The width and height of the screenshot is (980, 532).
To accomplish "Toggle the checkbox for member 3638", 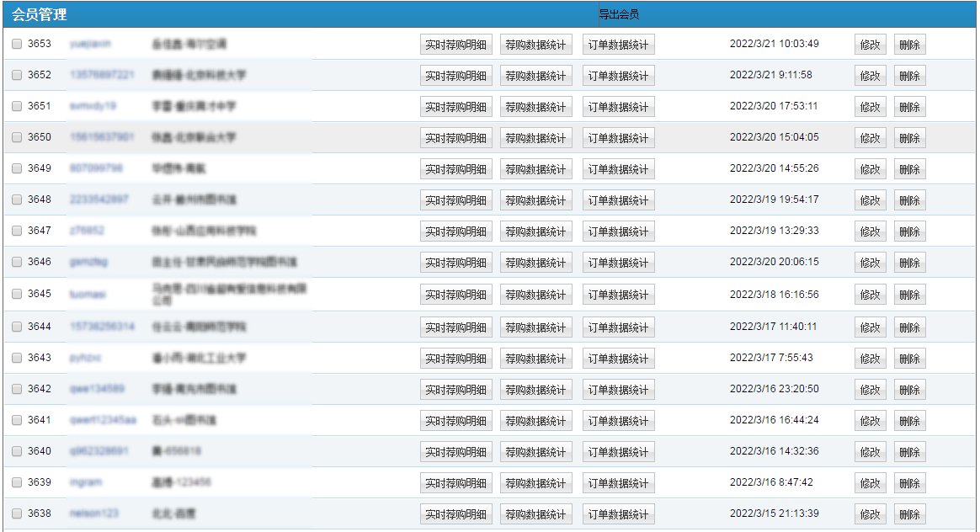I will pos(17,513).
